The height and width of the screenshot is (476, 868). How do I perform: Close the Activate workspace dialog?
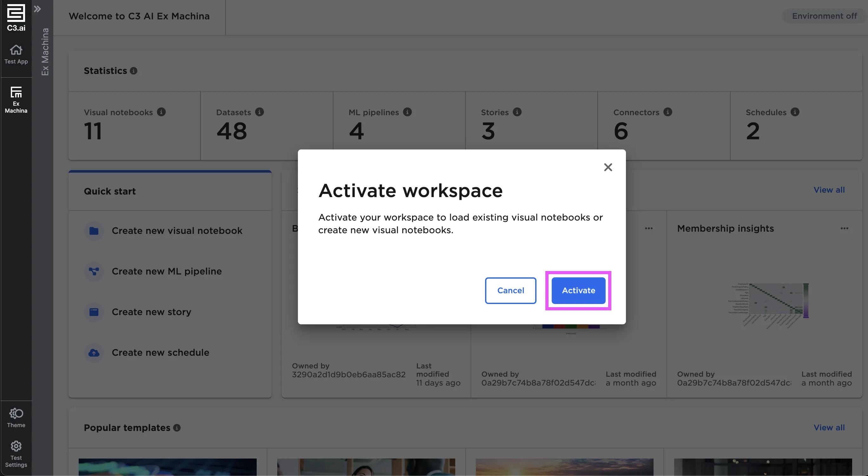click(608, 167)
